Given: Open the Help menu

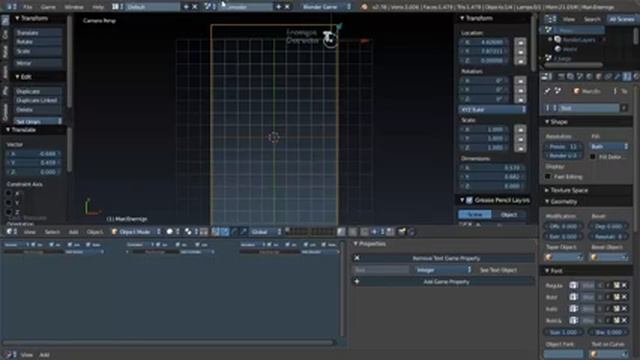Looking at the screenshot, I should [x=98, y=7].
